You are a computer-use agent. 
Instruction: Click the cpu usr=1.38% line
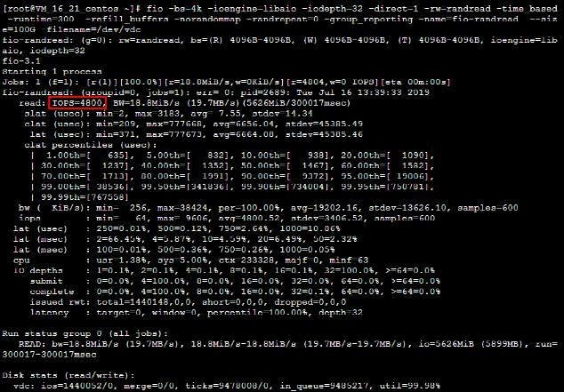tap(190, 260)
